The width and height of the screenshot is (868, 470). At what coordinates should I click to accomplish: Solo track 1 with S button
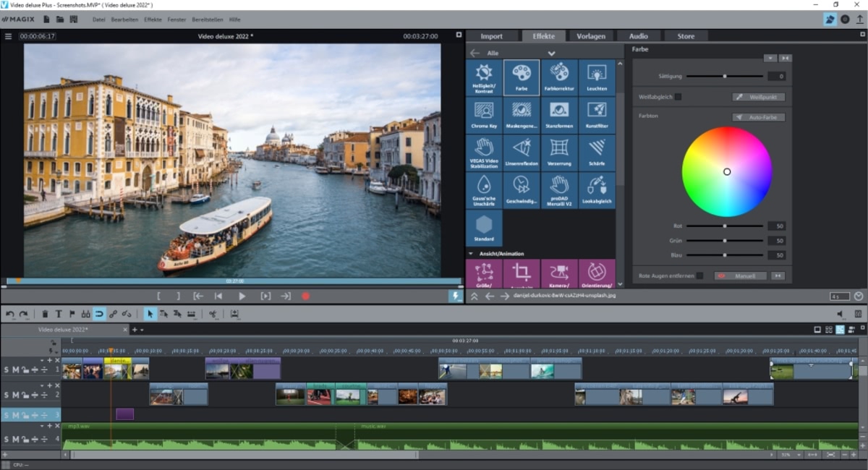[7, 369]
